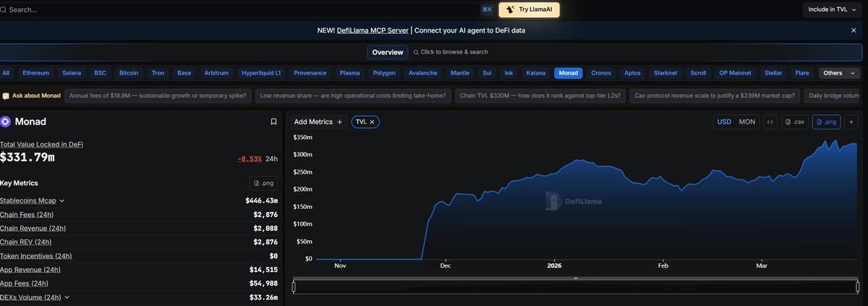Select the Bitcoin chain tab
This screenshot has width=868, height=306.
click(x=129, y=73)
